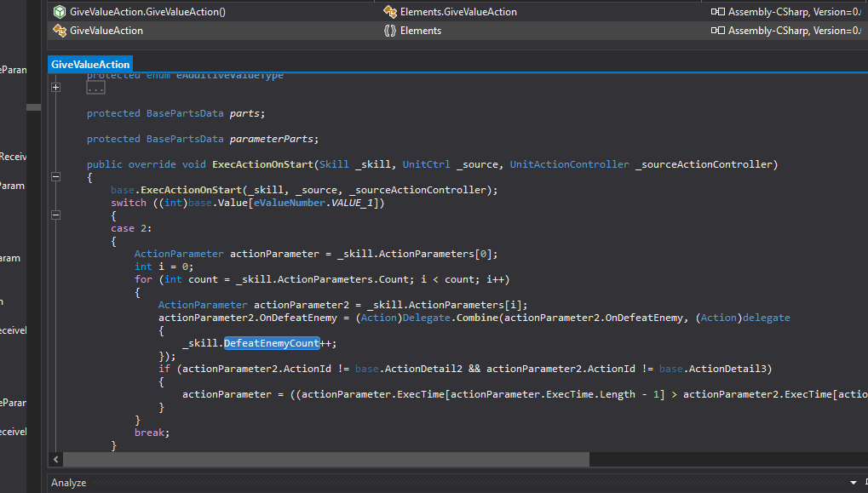
Task: Click the parameterParts field name
Action: tap(271, 139)
